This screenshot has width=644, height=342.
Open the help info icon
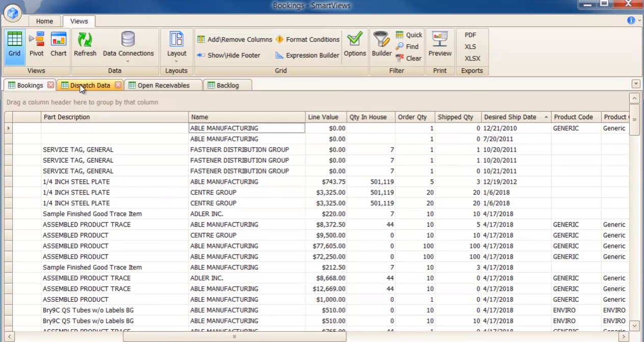click(631, 20)
